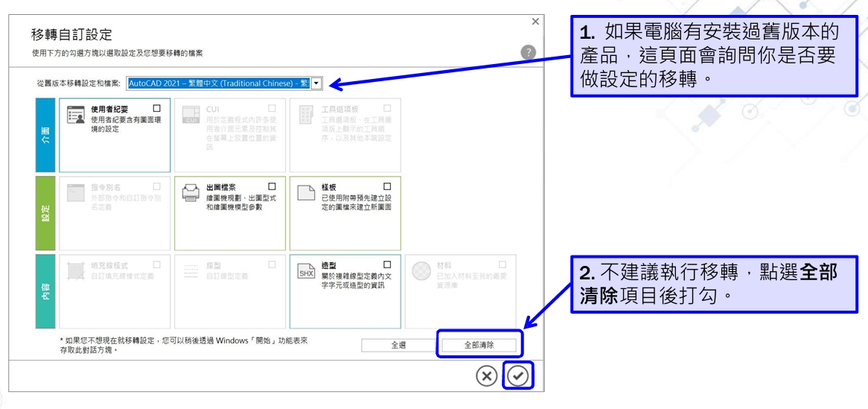This screenshot has width=868, height=409.
Task: Click the 全部清除 clear all button
Action: pos(479,345)
